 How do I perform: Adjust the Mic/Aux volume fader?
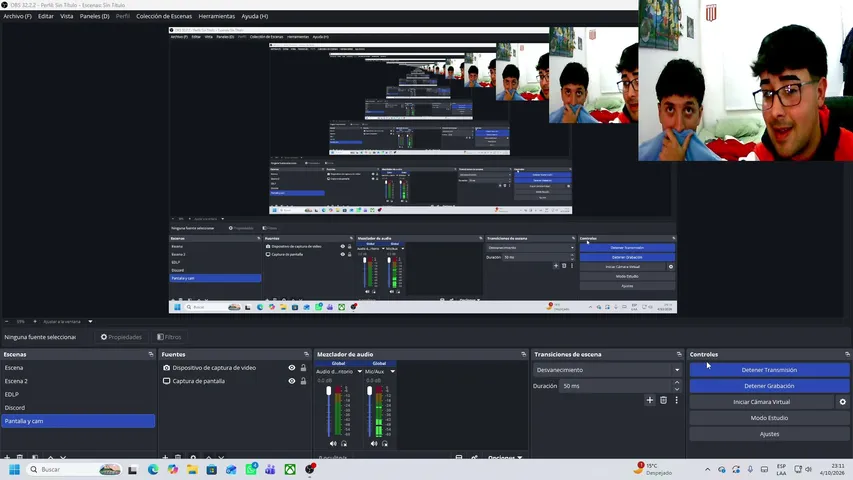(x=369, y=391)
